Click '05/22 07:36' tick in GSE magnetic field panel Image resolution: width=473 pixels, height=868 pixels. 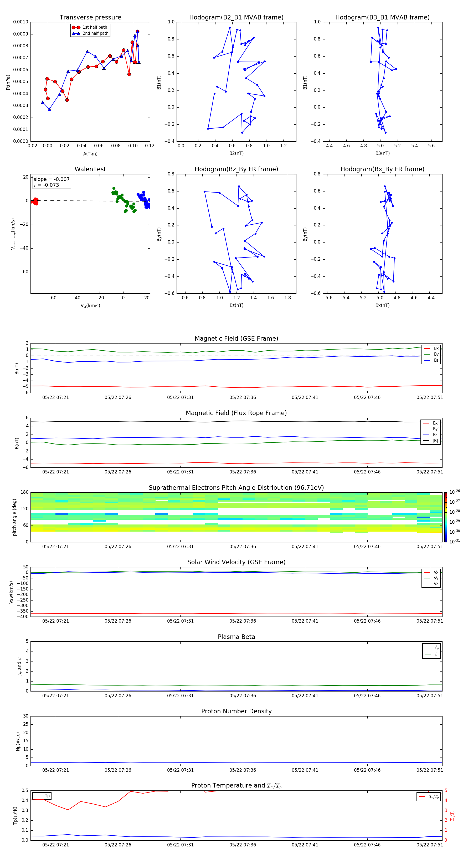click(x=242, y=398)
